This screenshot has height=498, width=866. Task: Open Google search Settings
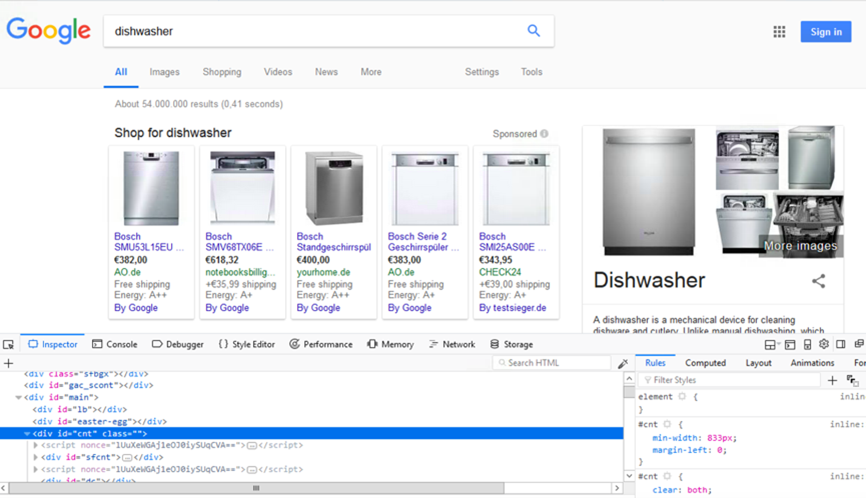point(482,72)
